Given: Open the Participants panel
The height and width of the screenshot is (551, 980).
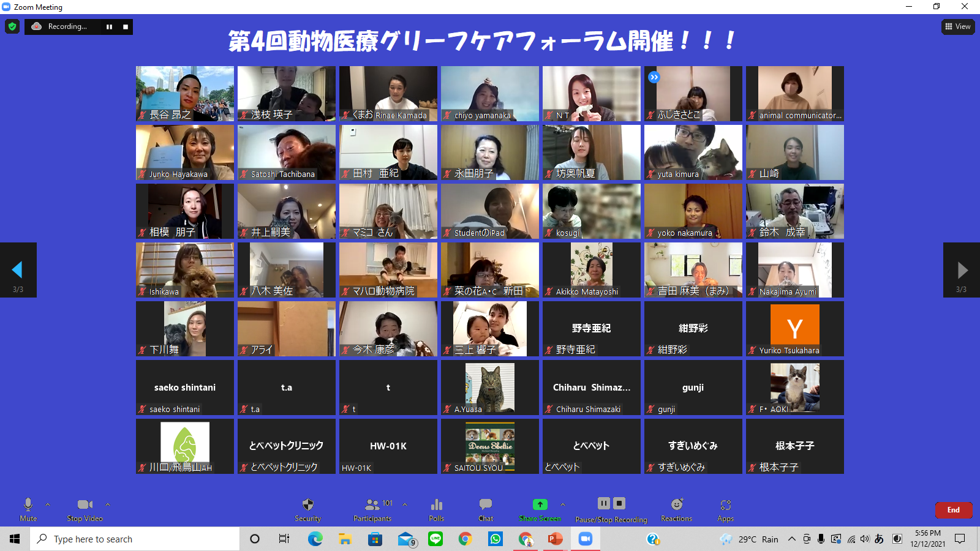Looking at the screenshot, I should (372, 509).
